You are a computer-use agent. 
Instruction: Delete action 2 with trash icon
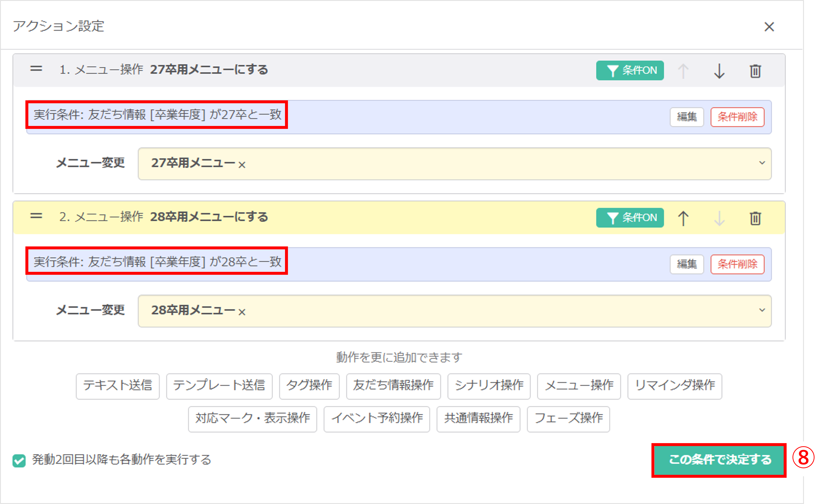(x=755, y=218)
